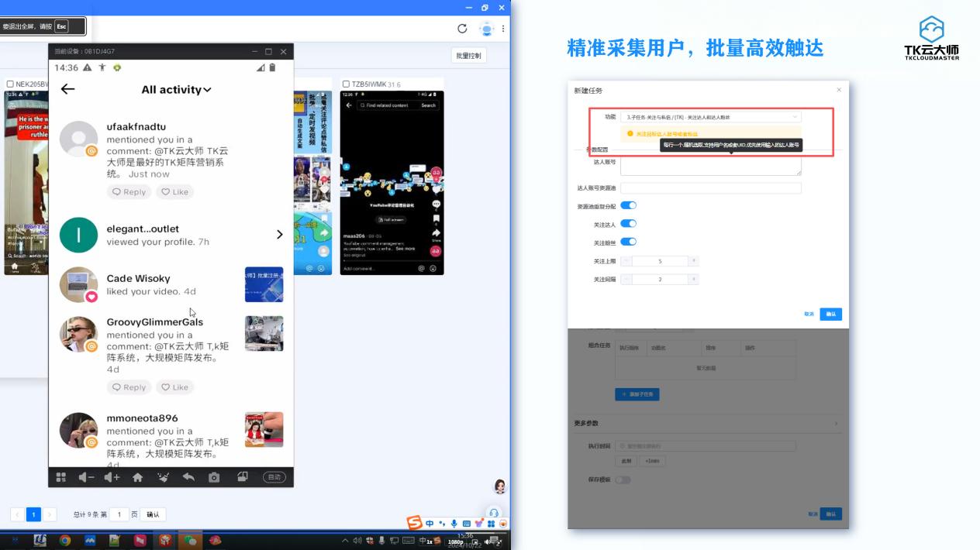980x550 pixels.
Task: Select the volume up icon below the phone screen
Action: [x=112, y=476]
